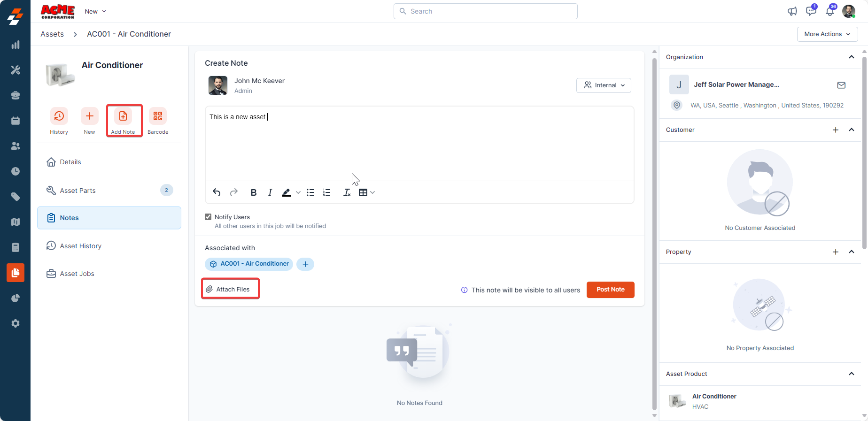Add a property with the plus icon
This screenshot has width=868, height=421.
pyautogui.click(x=836, y=252)
